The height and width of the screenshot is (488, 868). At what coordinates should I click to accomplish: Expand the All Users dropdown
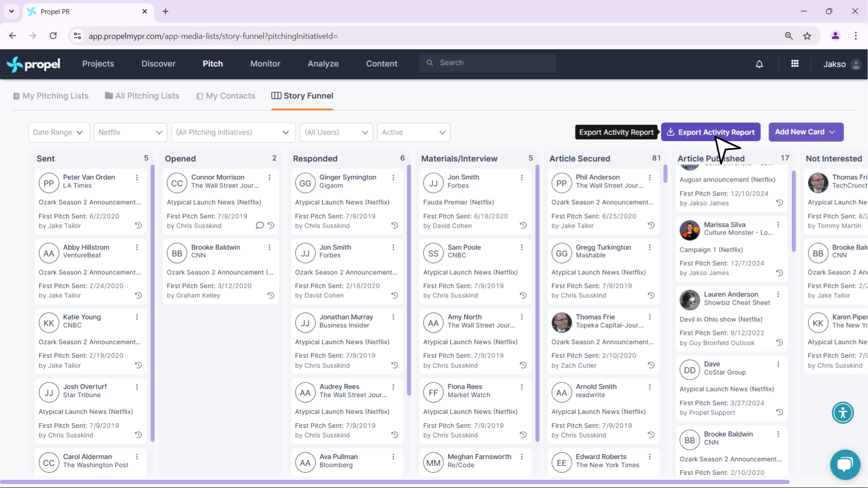(x=336, y=132)
